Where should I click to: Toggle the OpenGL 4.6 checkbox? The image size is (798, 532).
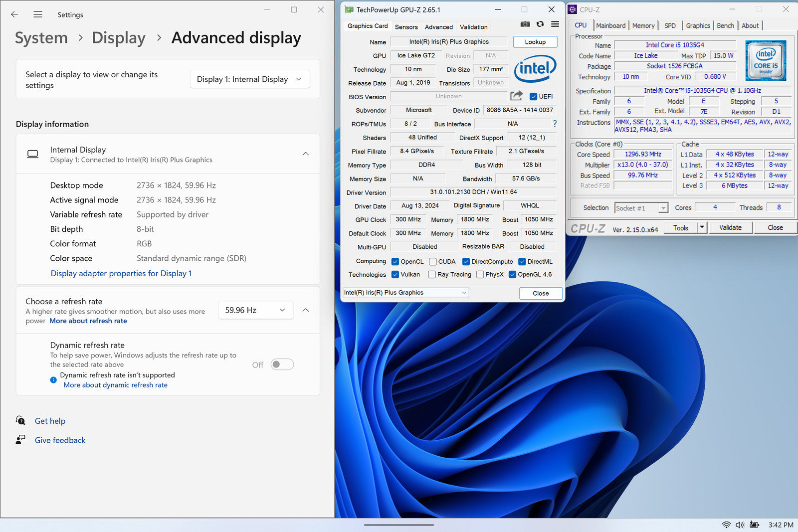click(x=512, y=274)
